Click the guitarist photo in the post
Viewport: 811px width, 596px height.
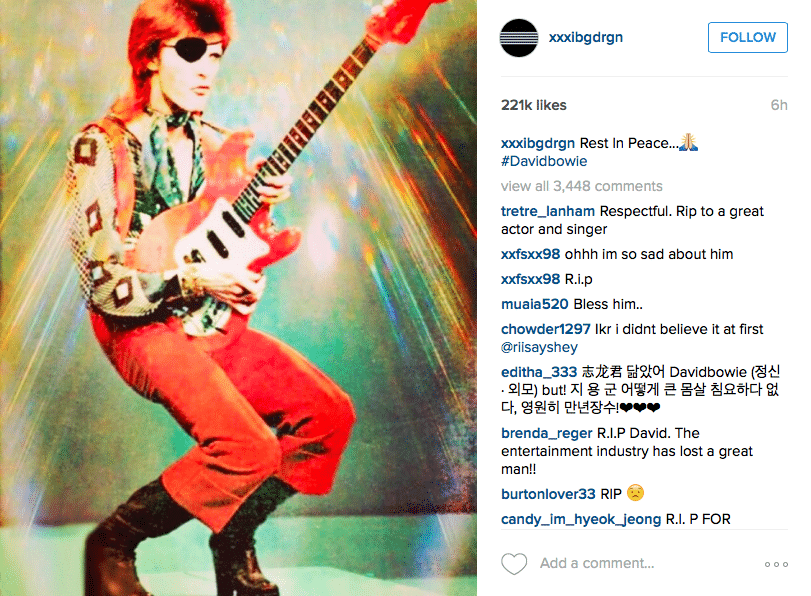click(238, 298)
